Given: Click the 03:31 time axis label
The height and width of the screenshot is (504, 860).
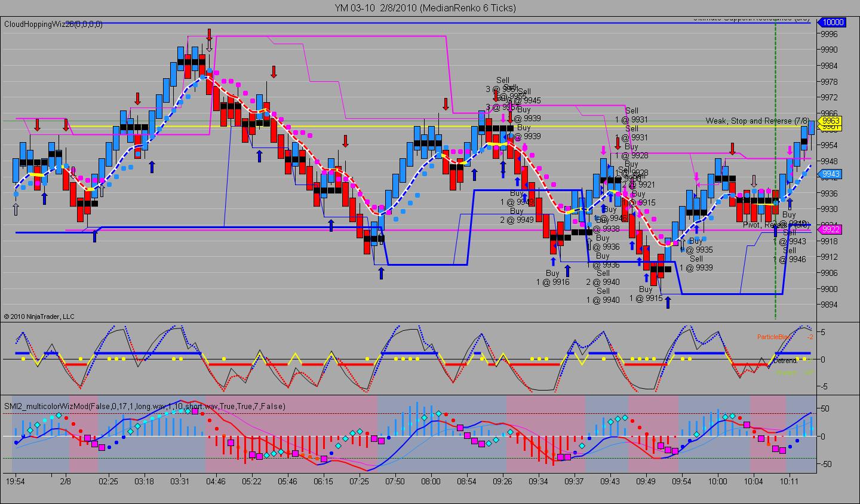Looking at the screenshot, I should click(x=180, y=481).
